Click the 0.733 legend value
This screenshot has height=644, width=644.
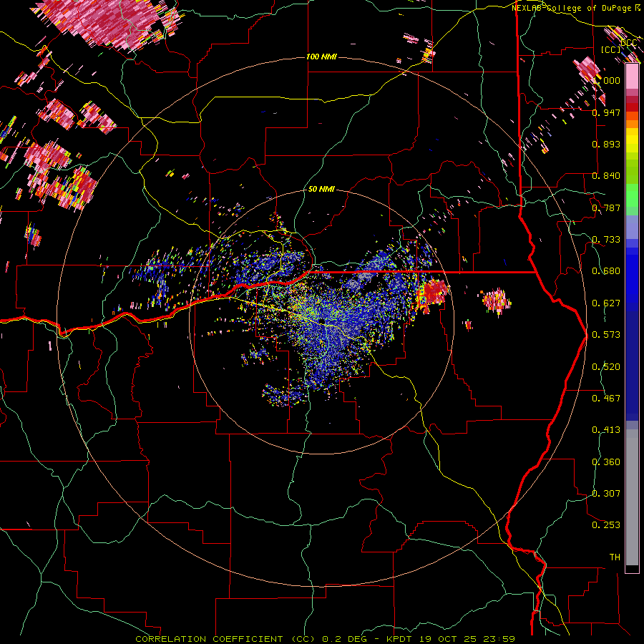coord(606,240)
